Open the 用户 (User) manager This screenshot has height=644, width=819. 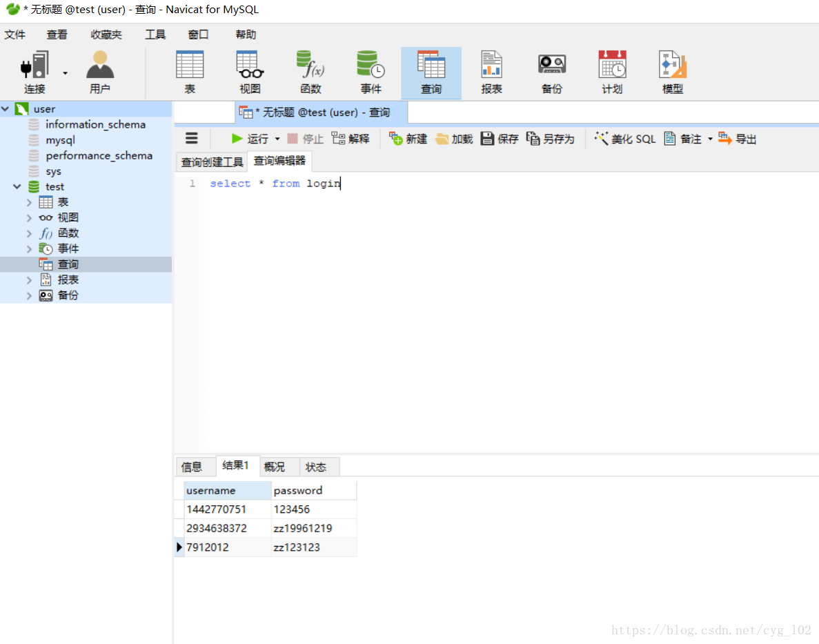pos(100,72)
